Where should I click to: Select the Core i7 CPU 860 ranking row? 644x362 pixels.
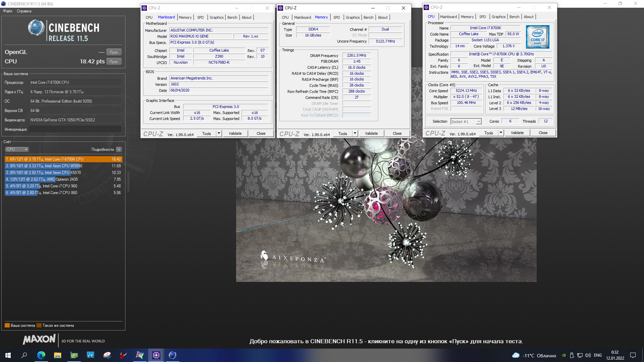[63, 193]
